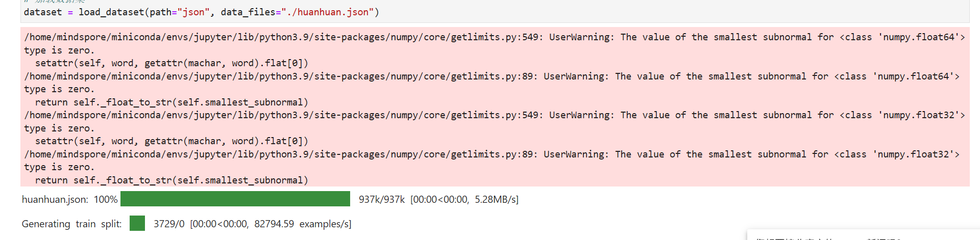Screen dimensions: 980x240
Task: Click the "json" path string in code
Action: 193,12
